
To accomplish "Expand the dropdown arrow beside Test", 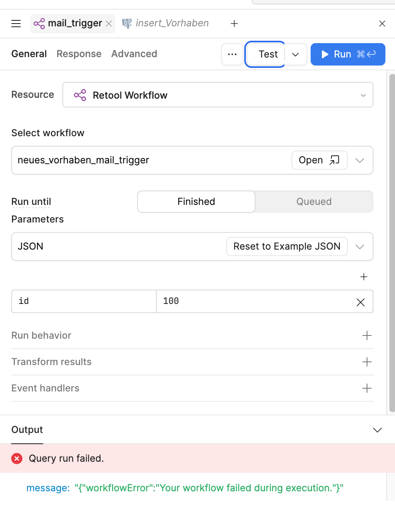I will click(x=295, y=54).
